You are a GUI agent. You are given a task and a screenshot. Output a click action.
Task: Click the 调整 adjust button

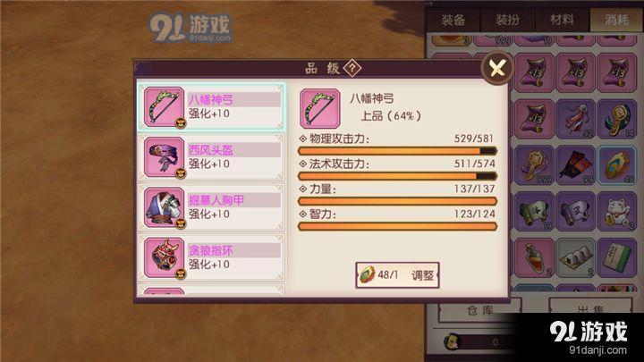(397, 274)
